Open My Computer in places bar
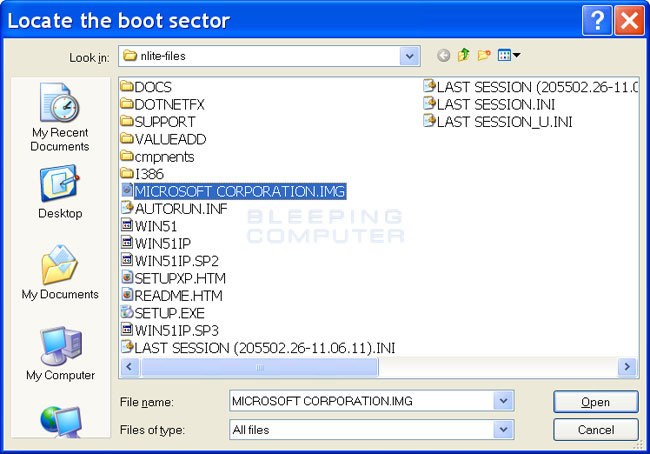Screen dimensions: 650x454 click(x=60, y=354)
